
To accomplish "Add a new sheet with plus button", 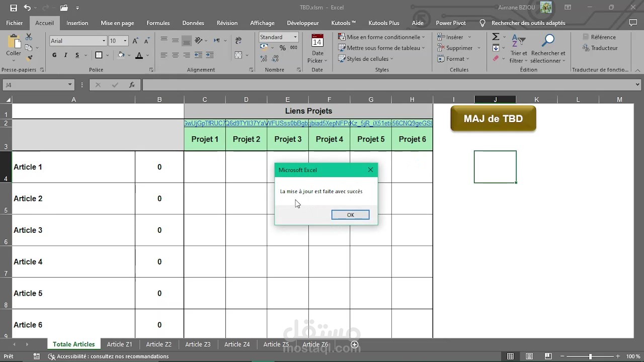I will (x=355, y=344).
